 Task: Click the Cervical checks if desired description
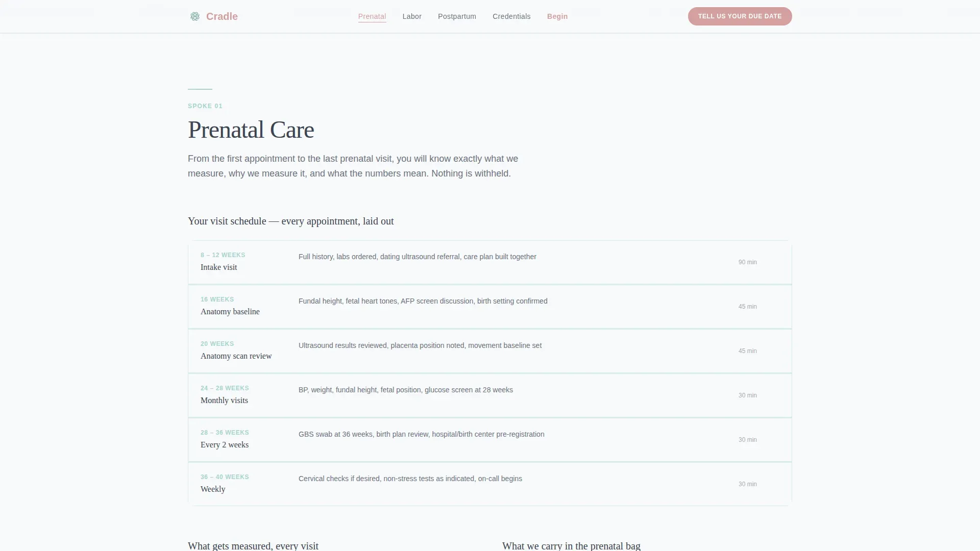click(x=410, y=479)
